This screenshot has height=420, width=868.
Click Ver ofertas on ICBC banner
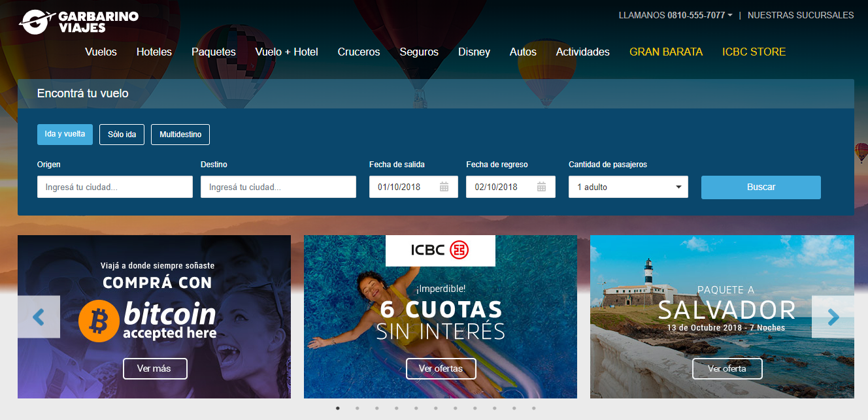pyautogui.click(x=441, y=368)
